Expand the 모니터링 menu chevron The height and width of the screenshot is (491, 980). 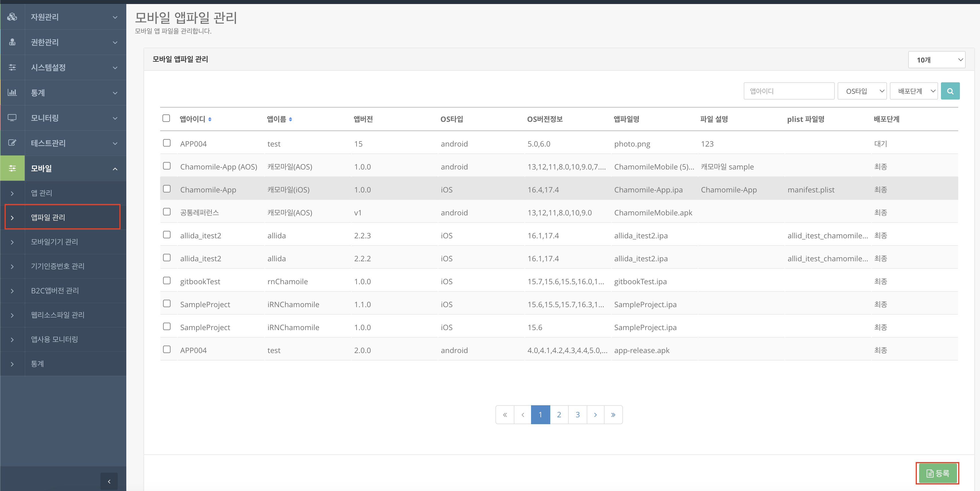coord(115,118)
